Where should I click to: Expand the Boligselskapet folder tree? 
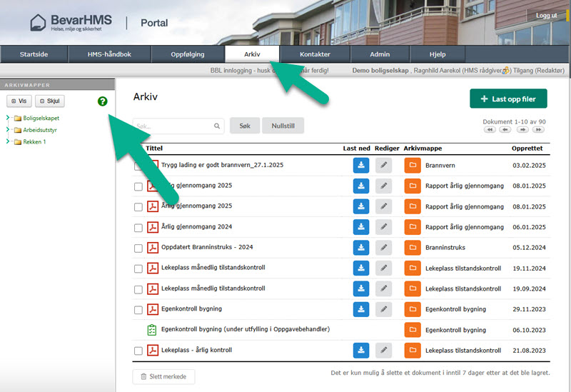[8, 119]
